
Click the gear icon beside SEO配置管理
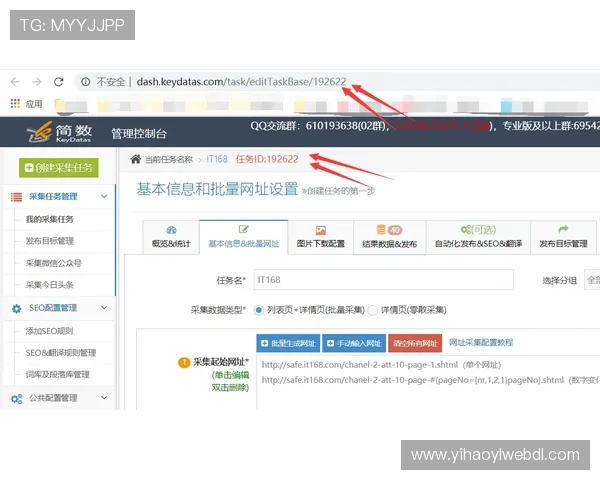point(16,309)
